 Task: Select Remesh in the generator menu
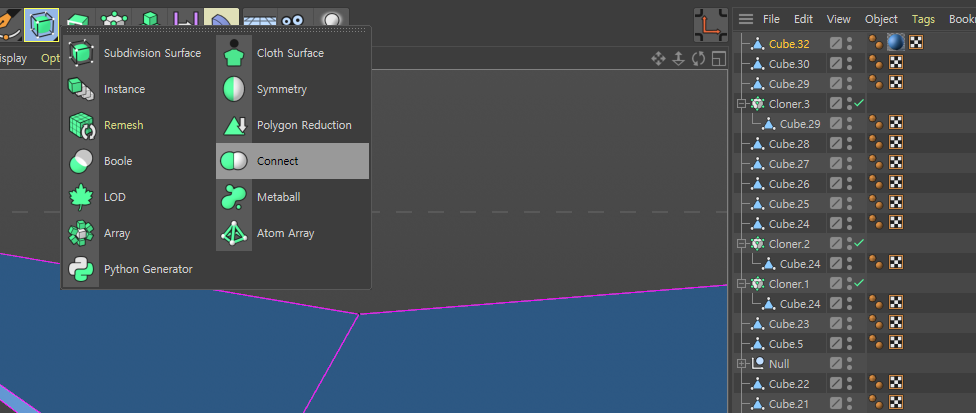coord(138,125)
